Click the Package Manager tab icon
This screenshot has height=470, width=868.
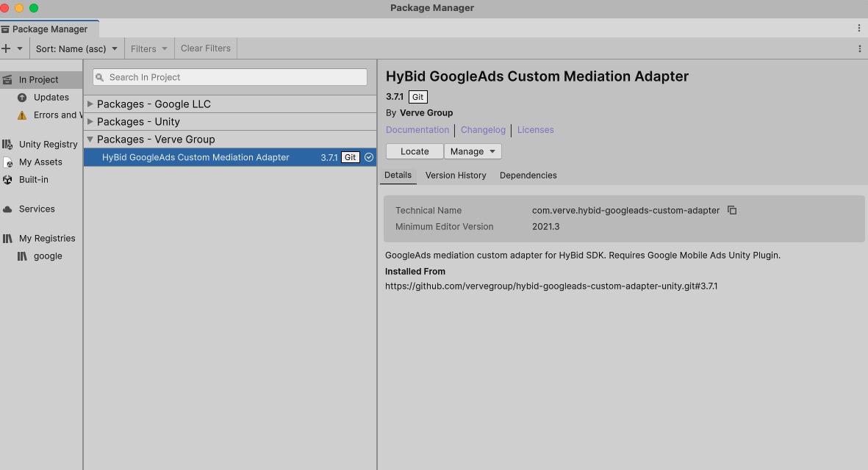(x=5, y=29)
